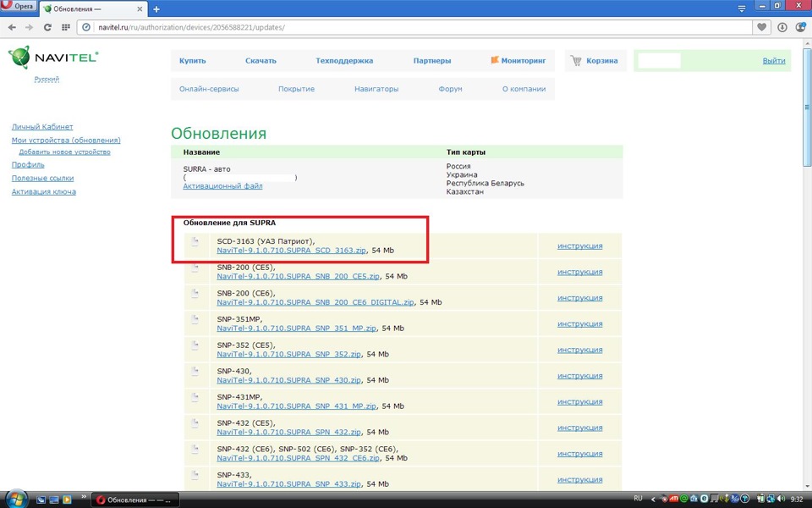Open Мои устройства (обновления) link
Viewport: 812px width, 508px height.
(66, 141)
